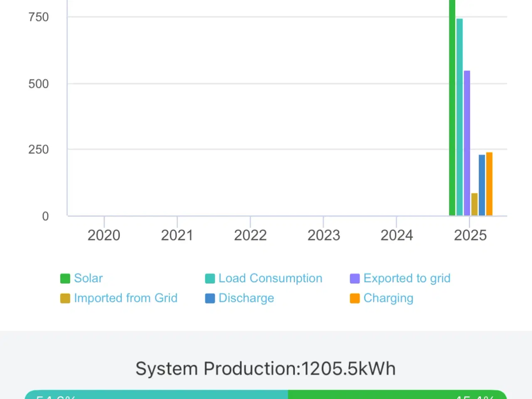Tap the short yellow Imported bar
The image size is (532, 399).
point(474,204)
